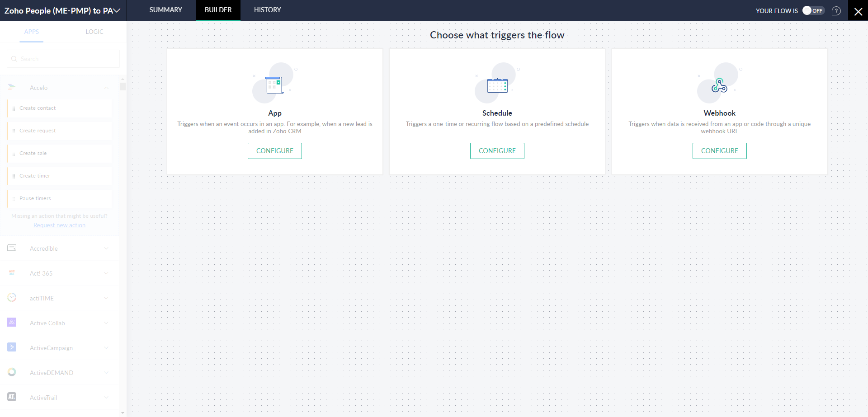Click the 'Choose what triggers the flow' heading
868x417 pixels.
(497, 35)
